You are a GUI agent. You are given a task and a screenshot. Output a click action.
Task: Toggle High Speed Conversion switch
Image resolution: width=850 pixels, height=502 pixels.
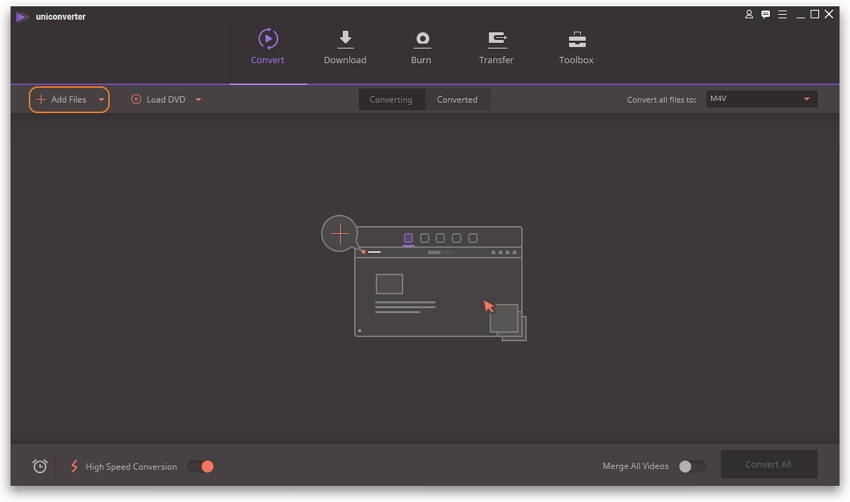[x=201, y=467]
